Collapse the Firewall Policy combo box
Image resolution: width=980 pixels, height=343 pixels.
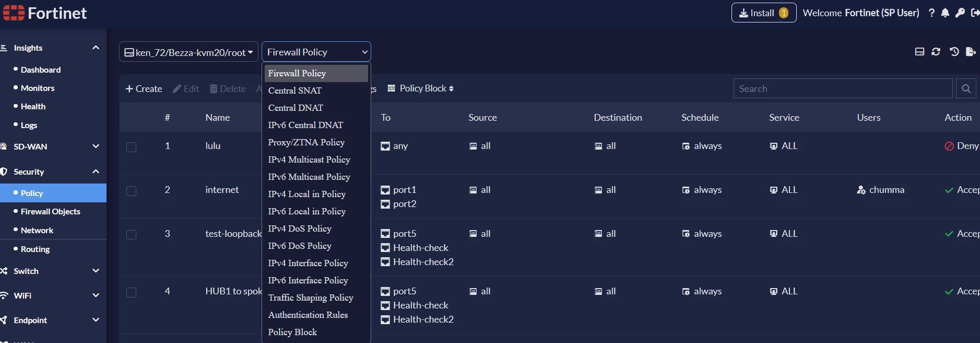[316, 52]
